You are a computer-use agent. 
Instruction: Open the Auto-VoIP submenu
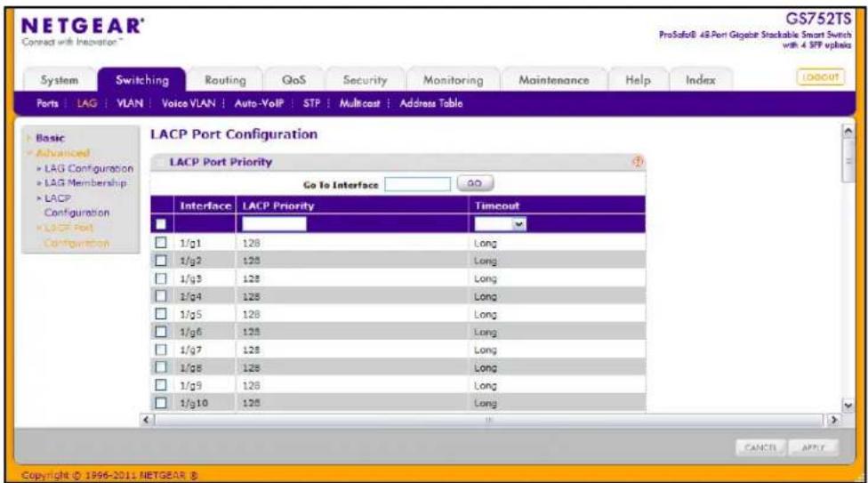pos(259,103)
